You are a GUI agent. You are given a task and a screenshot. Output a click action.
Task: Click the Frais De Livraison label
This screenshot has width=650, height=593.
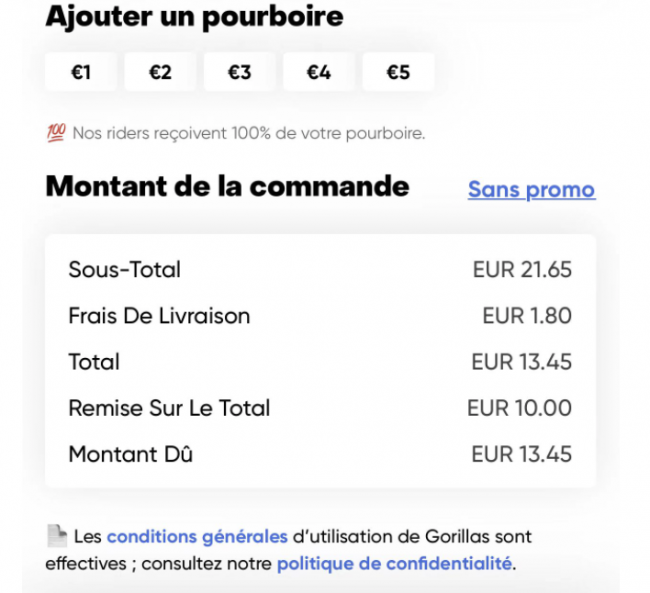coord(159,316)
